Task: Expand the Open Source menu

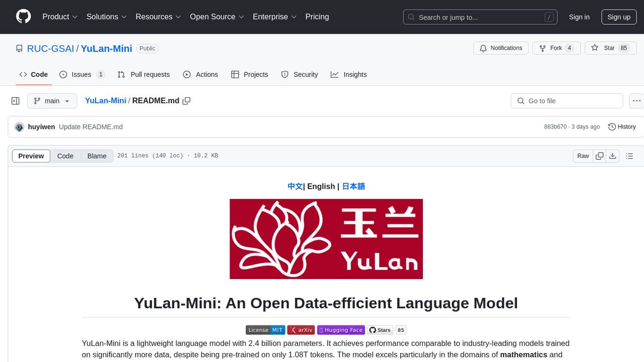Action: [217, 17]
